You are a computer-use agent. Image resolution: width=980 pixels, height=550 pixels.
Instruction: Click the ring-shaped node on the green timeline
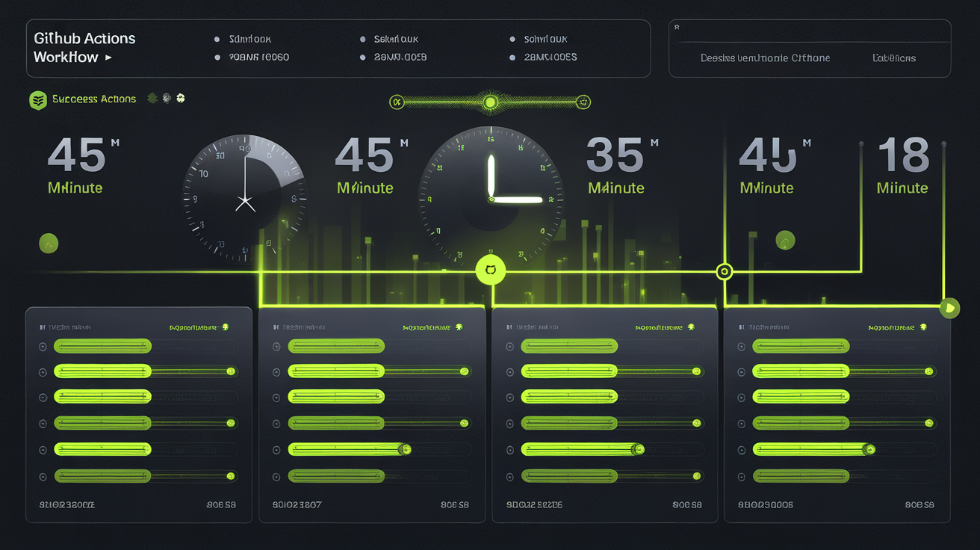point(723,271)
